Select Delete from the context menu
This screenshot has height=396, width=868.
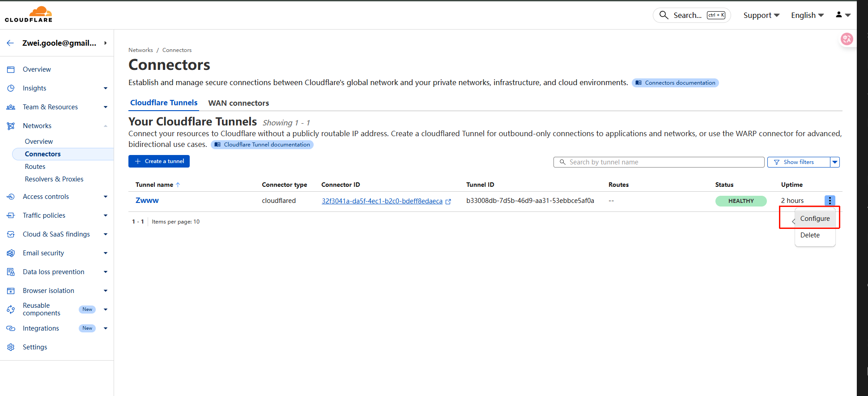815,235
